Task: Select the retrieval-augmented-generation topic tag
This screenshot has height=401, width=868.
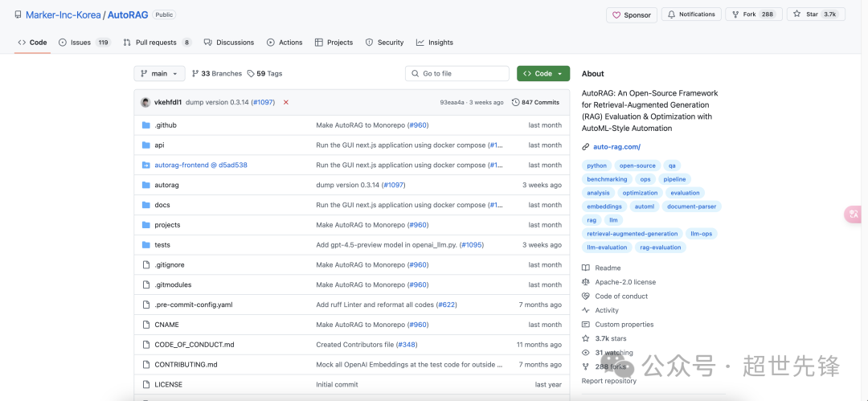Action: (633, 234)
